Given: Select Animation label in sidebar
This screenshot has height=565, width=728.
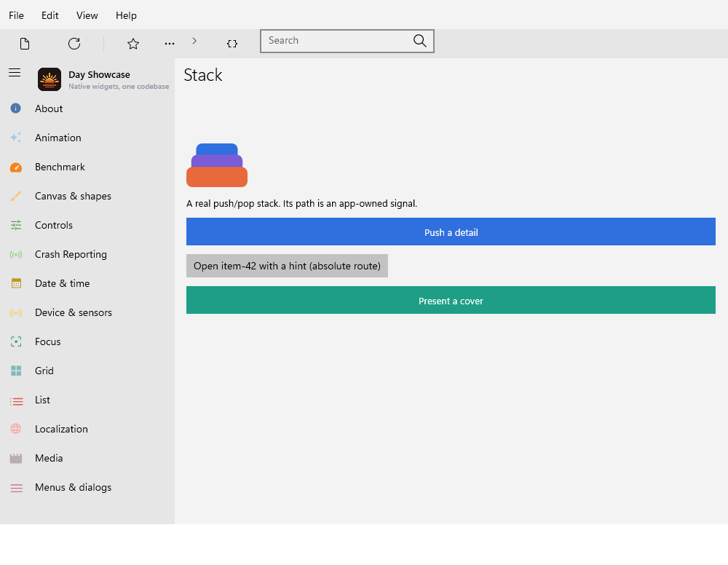Looking at the screenshot, I should point(58,138).
